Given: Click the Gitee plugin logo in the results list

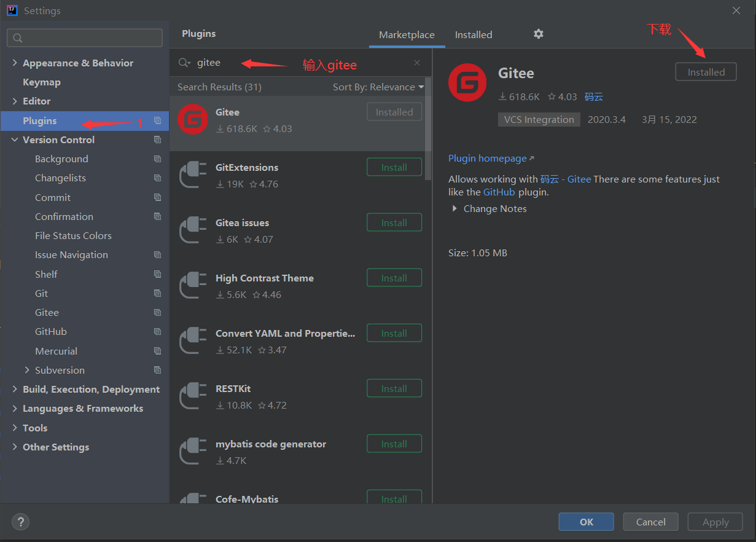Looking at the screenshot, I should 193,120.
